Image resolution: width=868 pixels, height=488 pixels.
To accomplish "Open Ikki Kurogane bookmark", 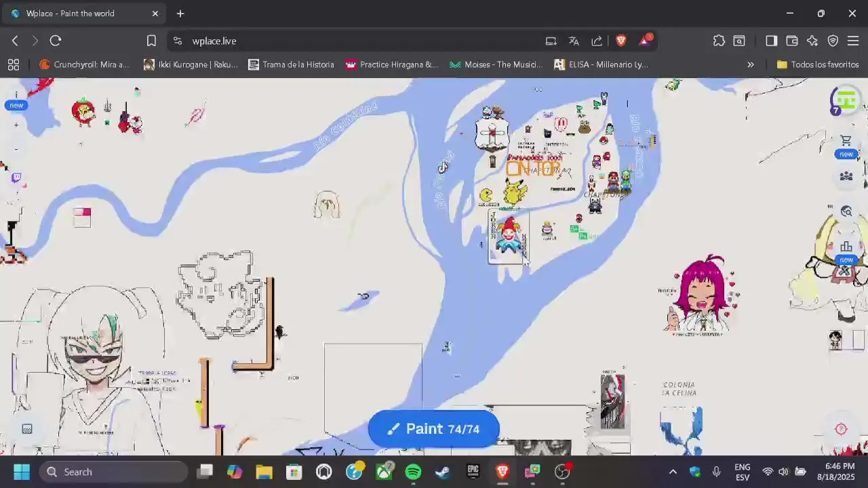I will pyautogui.click(x=191, y=64).
